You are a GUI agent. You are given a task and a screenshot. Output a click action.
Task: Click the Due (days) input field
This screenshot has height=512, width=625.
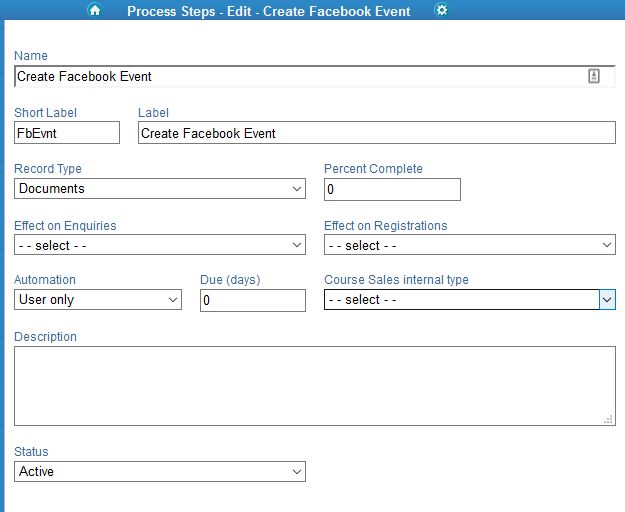[x=253, y=300]
